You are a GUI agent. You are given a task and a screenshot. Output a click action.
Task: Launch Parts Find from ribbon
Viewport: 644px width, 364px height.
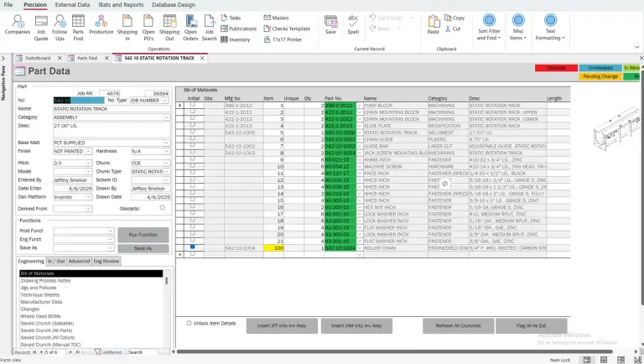78,28
